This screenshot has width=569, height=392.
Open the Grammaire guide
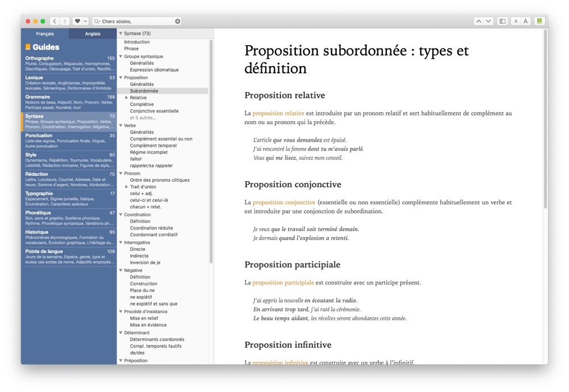69,102
